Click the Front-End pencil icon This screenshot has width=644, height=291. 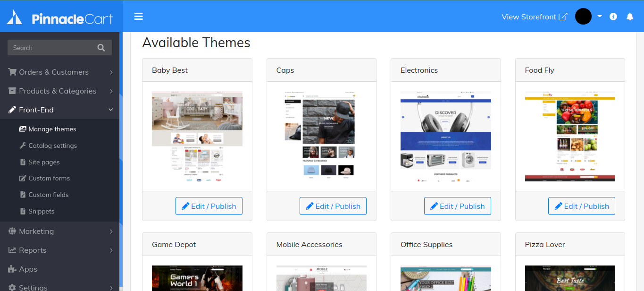tap(12, 110)
